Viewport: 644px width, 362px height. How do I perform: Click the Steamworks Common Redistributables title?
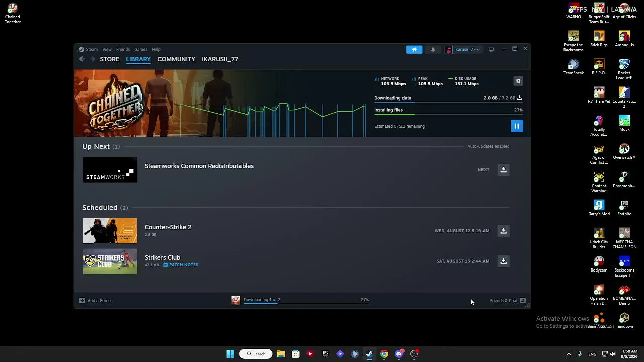(199, 166)
